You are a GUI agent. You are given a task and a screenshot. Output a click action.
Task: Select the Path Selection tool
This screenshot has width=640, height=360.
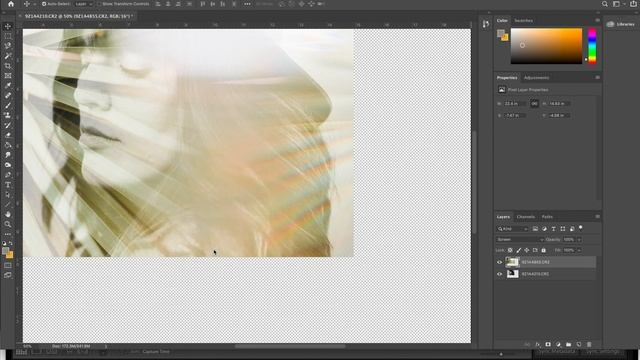(8, 195)
